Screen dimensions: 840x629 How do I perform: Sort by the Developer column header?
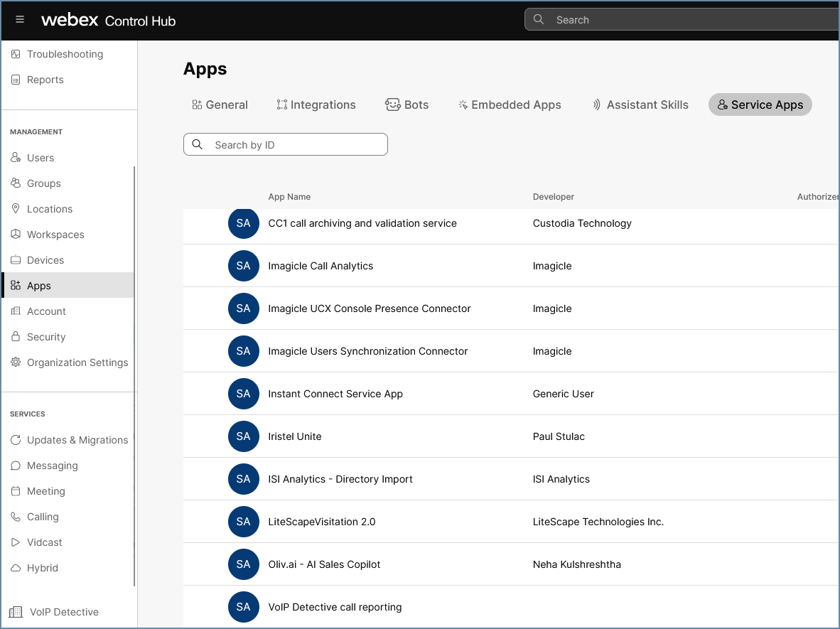[x=554, y=197]
